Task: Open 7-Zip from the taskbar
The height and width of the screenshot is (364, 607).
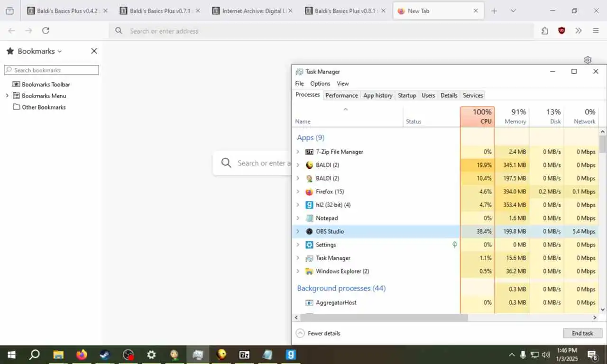Action: coord(244,355)
